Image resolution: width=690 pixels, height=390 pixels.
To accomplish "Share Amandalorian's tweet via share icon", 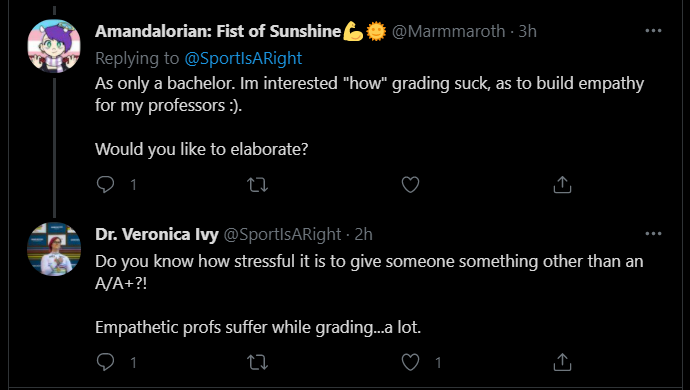I will pos(562,184).
